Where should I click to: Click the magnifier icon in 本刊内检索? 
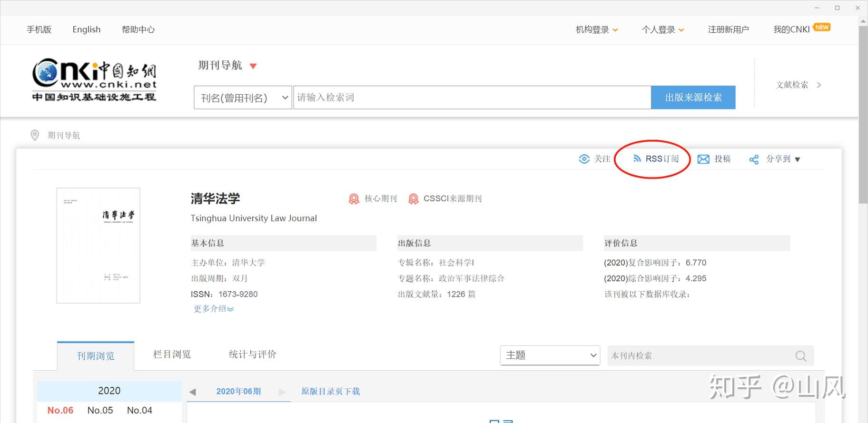[801, 356]
